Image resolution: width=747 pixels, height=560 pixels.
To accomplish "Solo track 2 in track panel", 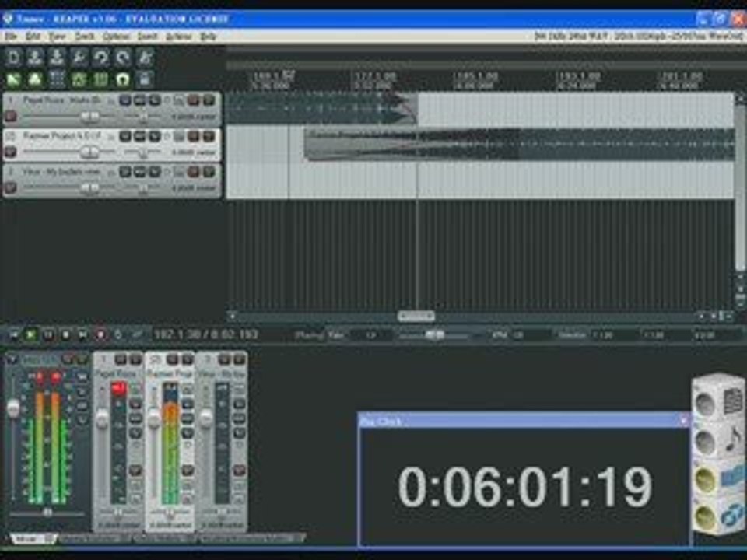I will pyautogui.click(x=209, y=136).
